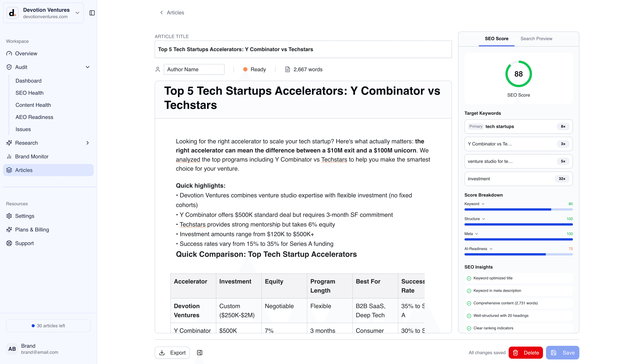Click the Support lifebuoy icon
This screenshot has width=637, height=364.
coord(9,243)
